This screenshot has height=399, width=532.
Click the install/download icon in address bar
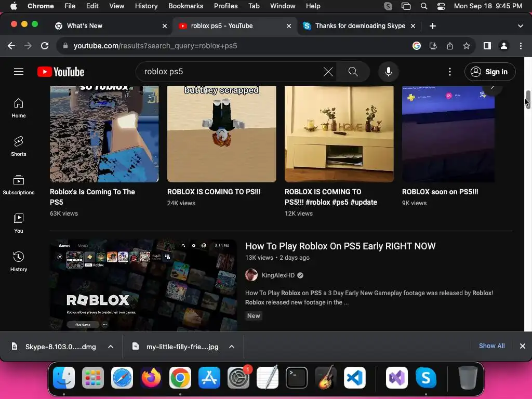(433, 46)
